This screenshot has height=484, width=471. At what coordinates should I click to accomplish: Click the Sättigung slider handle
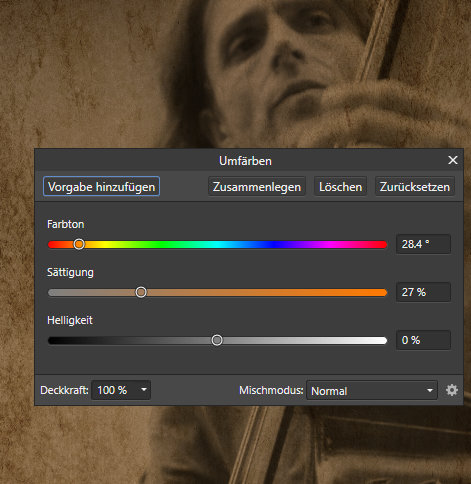tap(141, 292)
